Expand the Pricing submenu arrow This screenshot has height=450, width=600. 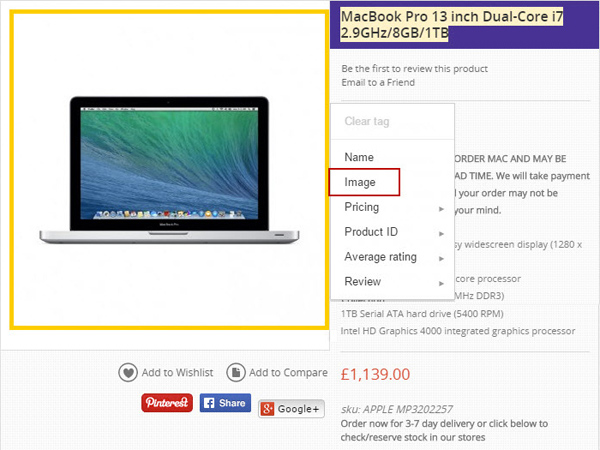click(441, 209)
